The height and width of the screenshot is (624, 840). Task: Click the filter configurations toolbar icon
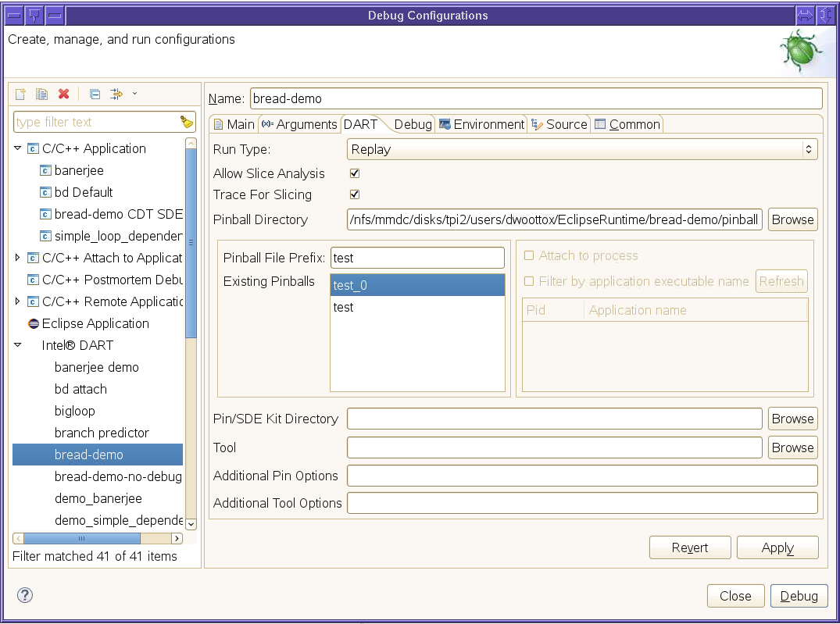pyautogui.click(x=117, y=94)
